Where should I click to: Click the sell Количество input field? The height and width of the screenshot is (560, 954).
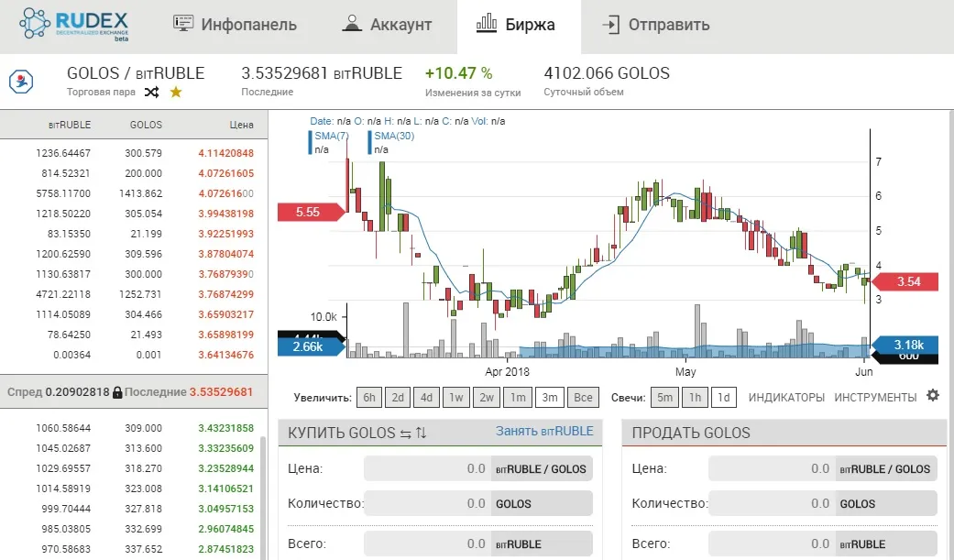point(772,503)
